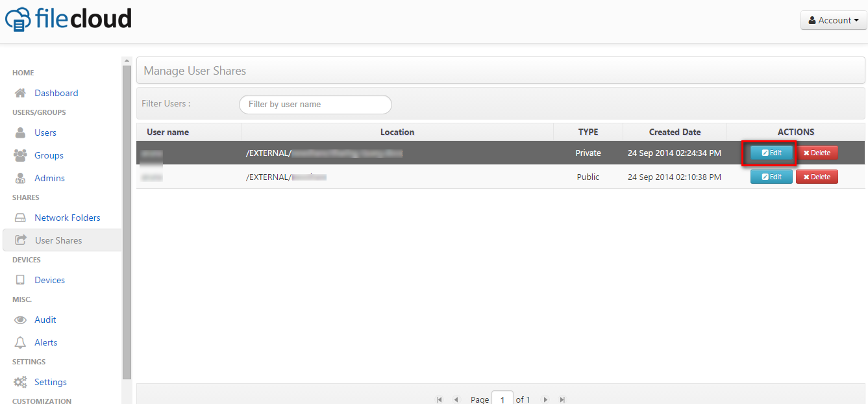868x404 pixels.
Task: Go to last page of shares
Action: point(562,399)
